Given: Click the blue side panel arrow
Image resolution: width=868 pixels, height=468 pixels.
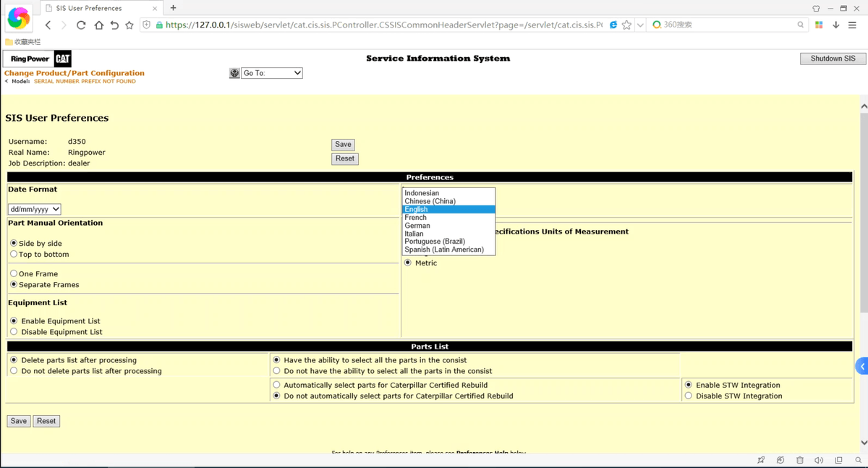Looking at the screenshot, I should pyautogui.click(x=861, y=367).
